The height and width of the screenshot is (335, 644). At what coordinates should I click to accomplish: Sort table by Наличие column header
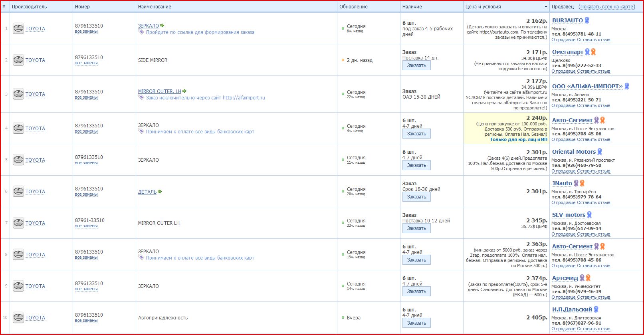(x=412, y=7)
